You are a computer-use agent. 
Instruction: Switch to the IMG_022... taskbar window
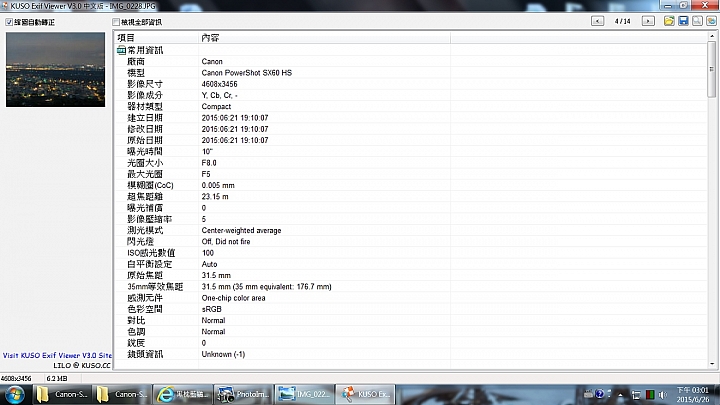[304, 394]
